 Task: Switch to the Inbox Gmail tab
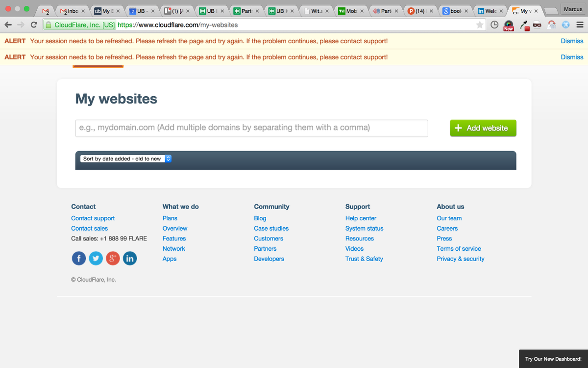[x=72, y=11]
